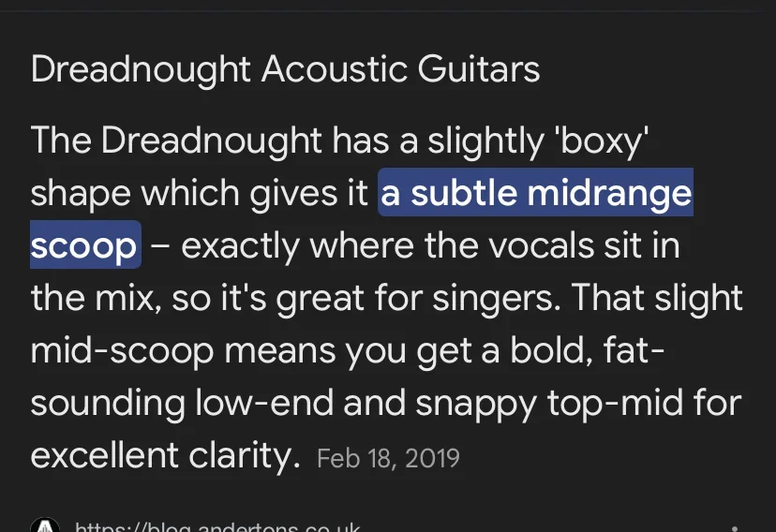
Task: Click the "Feb 18, 2019" date
Action: [x=388, y=458]
